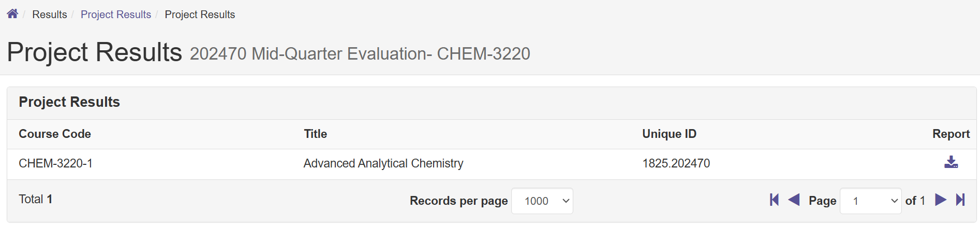This screenshot has height=239, width=980.
Task: Jump to the last page
Action: pyautogui.click(x=960, y=200)
